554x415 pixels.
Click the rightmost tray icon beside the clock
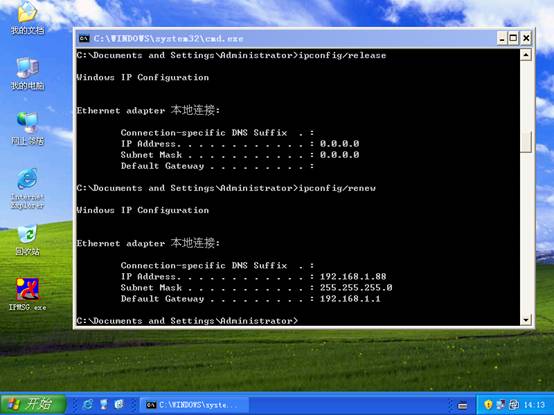pyautogui.click(x=513, y=404)
